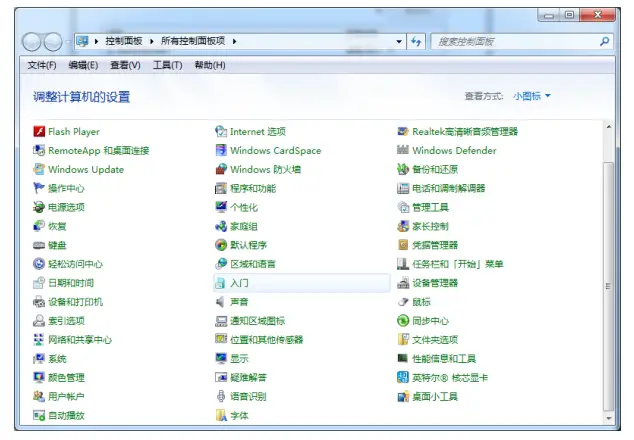Click the Windows Defender icon

(x=403, y=150)
